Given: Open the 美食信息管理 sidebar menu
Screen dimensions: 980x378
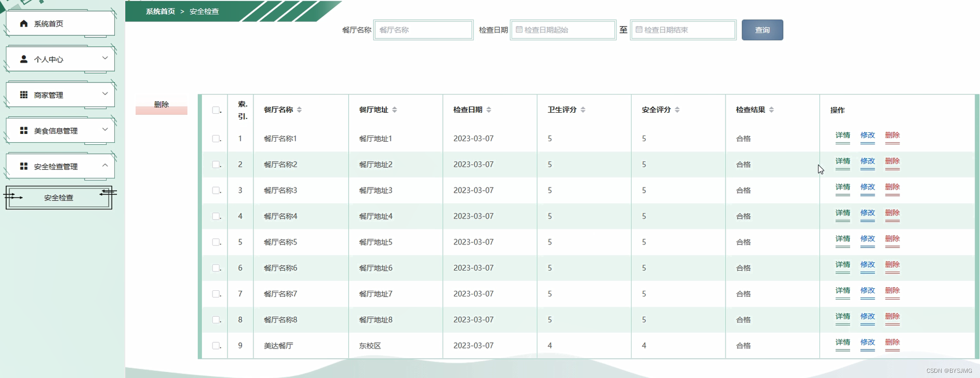Looking at the screenshot, I should [60, 130].
